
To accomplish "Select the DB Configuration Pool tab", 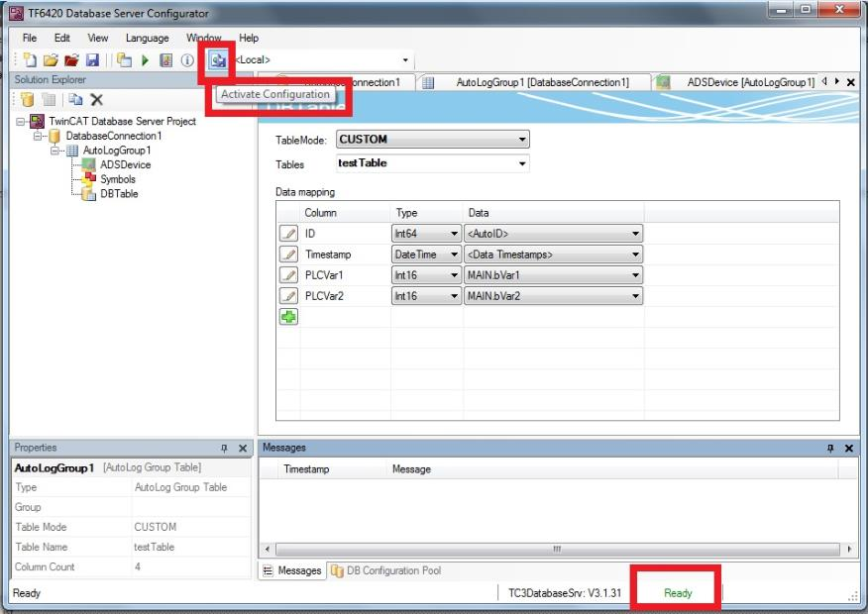I will [385, 570].
